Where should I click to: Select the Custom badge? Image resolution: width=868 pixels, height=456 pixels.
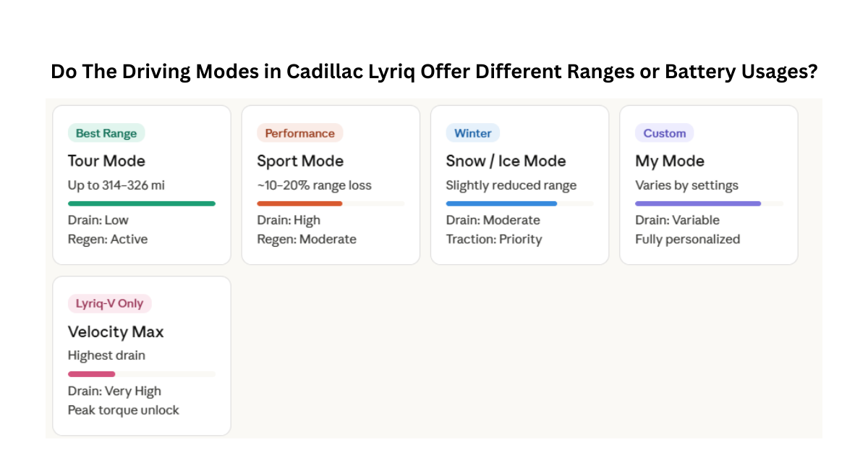(664, 133)
